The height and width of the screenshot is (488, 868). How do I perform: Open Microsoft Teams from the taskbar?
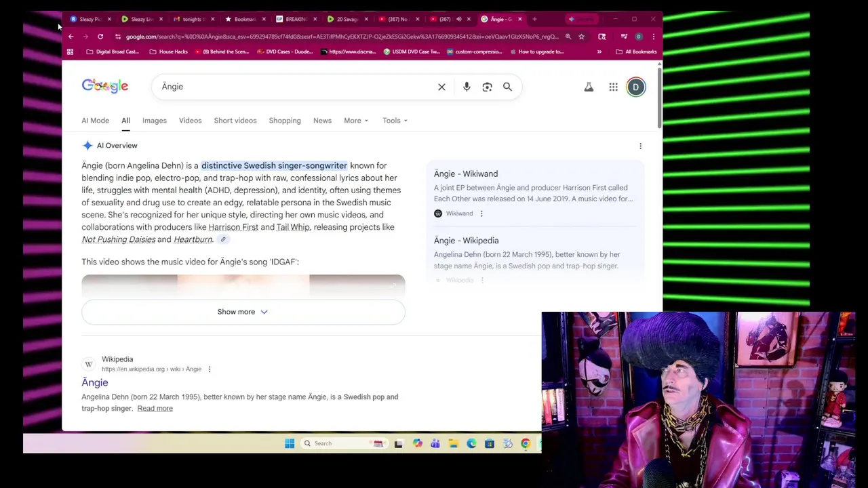[x=435, y=443]
